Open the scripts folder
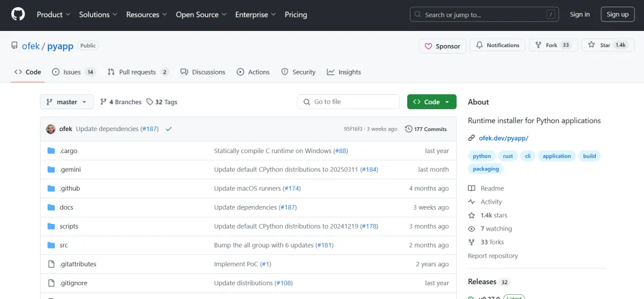This screenshot has height=299, width=644. click(x=69, y=226)
